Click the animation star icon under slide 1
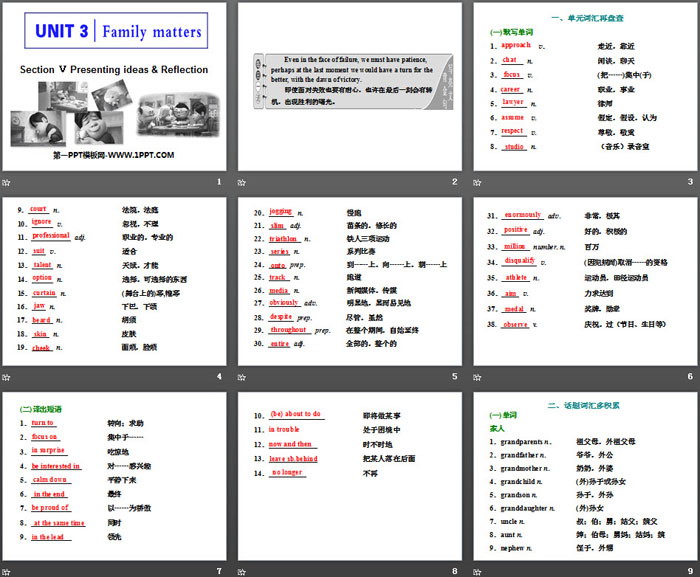Screen dimensions: 700x577 [x=6, y=182]
